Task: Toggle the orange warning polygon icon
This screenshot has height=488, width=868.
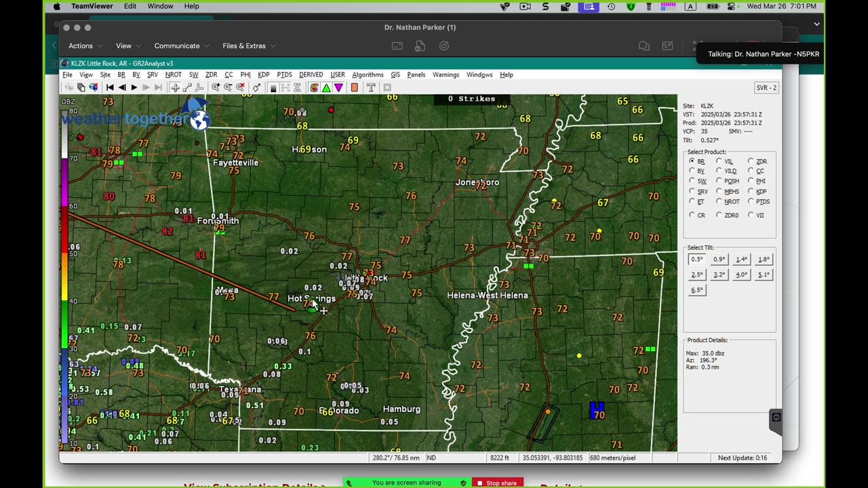Action: (x=354, y=87)
